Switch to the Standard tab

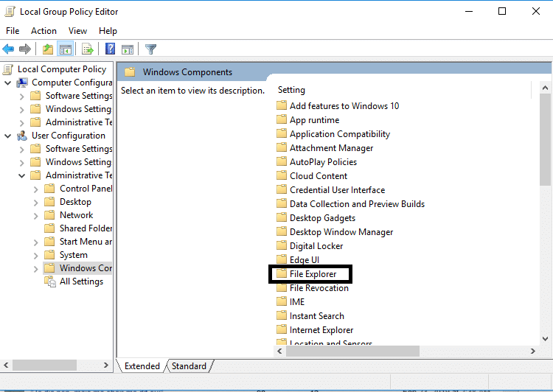pos(189,366)
